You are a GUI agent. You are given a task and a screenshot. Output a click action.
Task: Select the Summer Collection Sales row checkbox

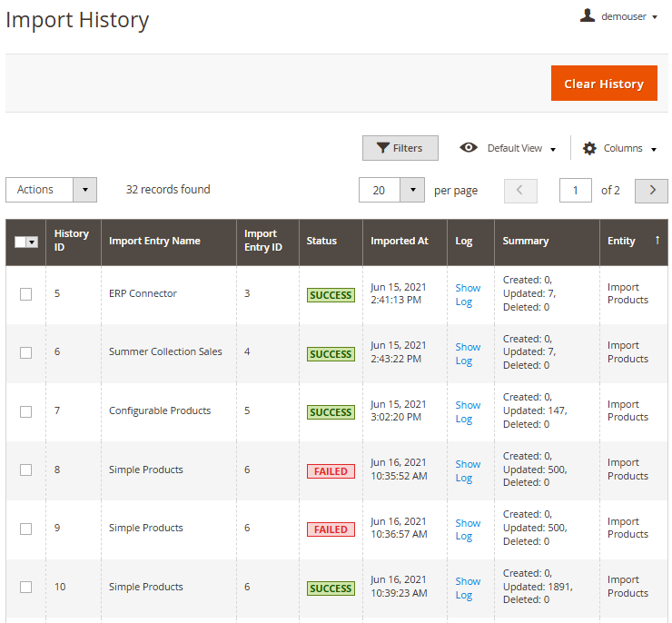point(25,352)
